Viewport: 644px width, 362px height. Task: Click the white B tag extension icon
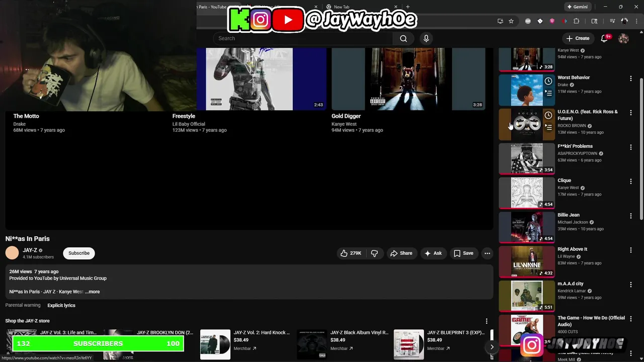pyautogui.click(x=540, y=21)
